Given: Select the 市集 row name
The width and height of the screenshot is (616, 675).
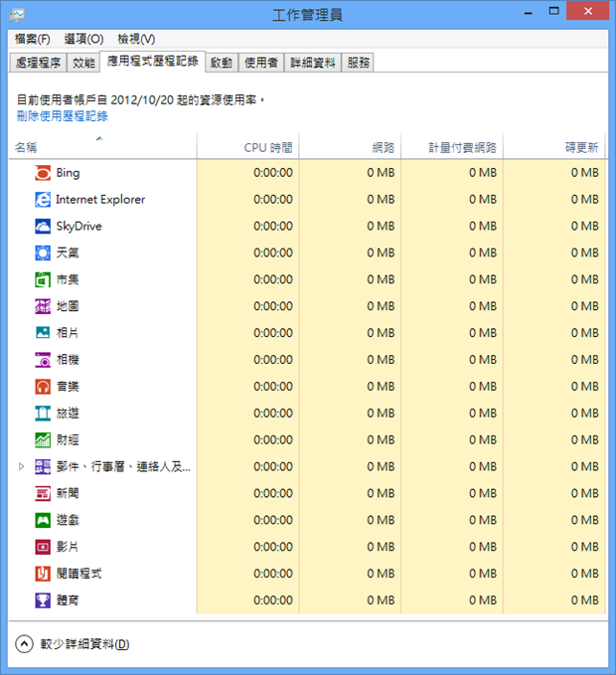Looking at the screenshot, I should [68, 279].
